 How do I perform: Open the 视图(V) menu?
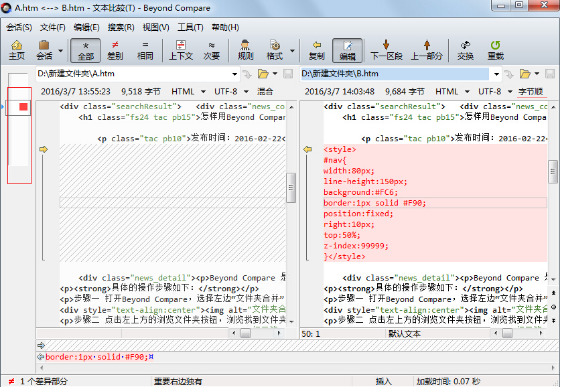click(x=156, y=27)
